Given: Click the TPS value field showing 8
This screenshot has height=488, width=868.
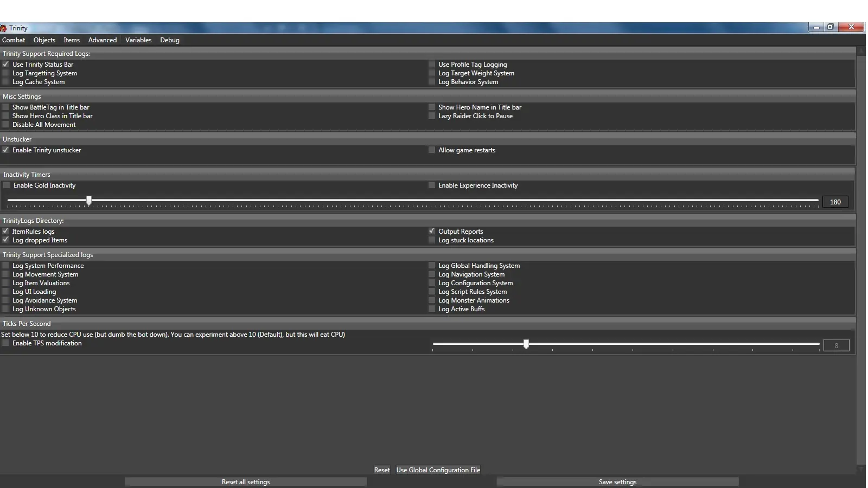Looking at the screenshot, I should tap(836, 345).
